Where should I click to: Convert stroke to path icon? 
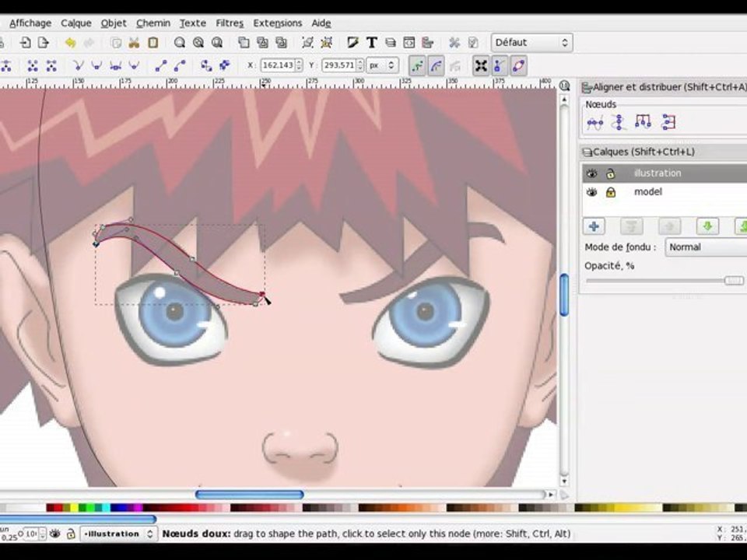(224, 65)
